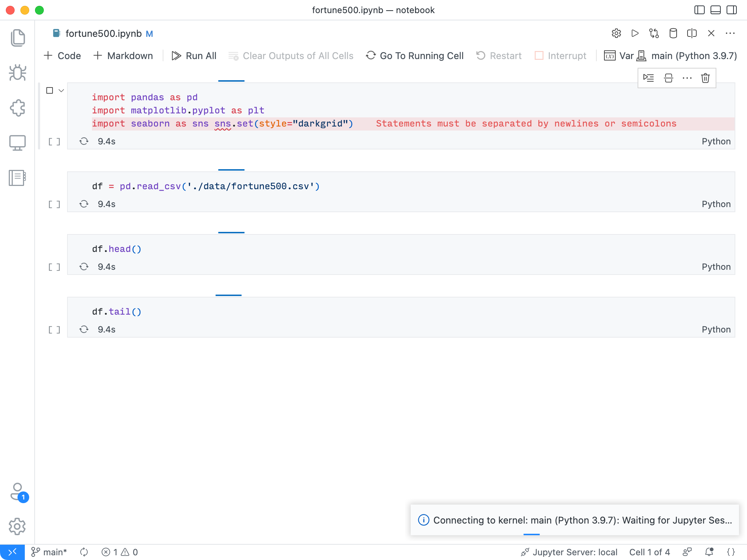Open the Run and Debug bug icon

[18, 73]
